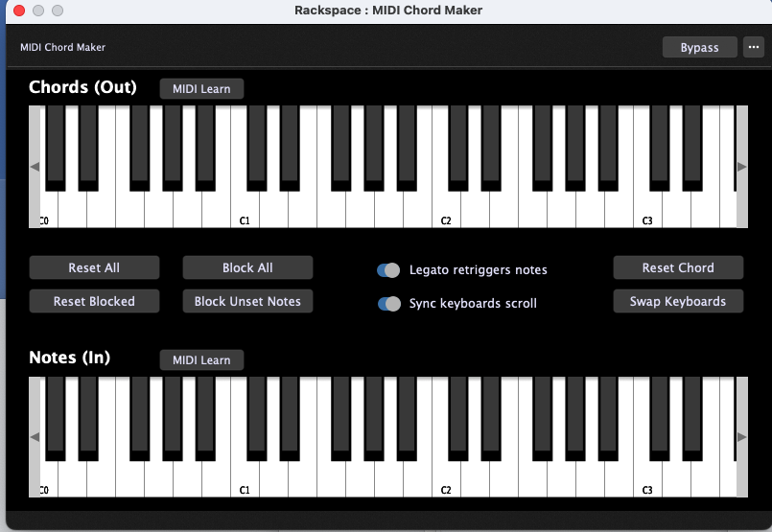Select C1 key on Notes keyboard
The image size is (772, 532).
click(x=245, y=481)
